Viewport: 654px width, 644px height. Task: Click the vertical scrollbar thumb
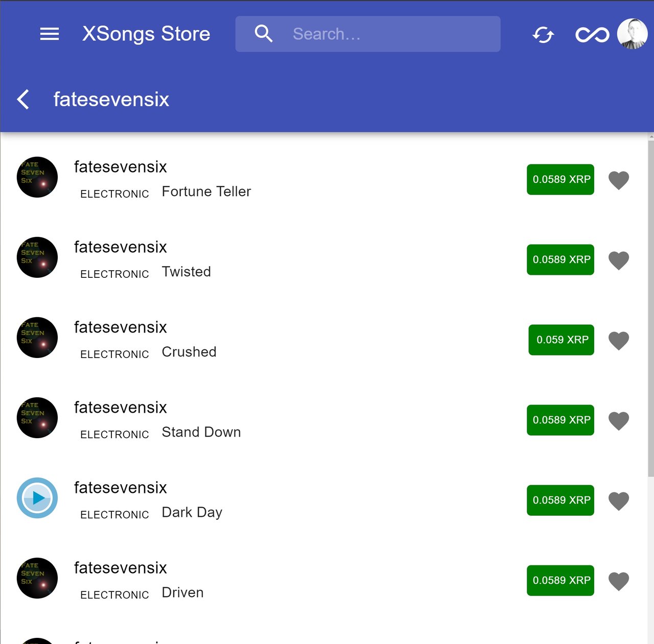(650, 306)
